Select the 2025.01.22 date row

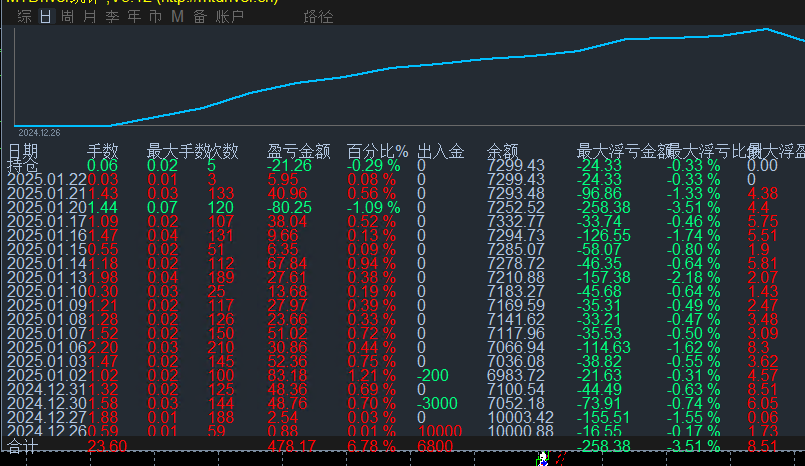coord(47,180)
